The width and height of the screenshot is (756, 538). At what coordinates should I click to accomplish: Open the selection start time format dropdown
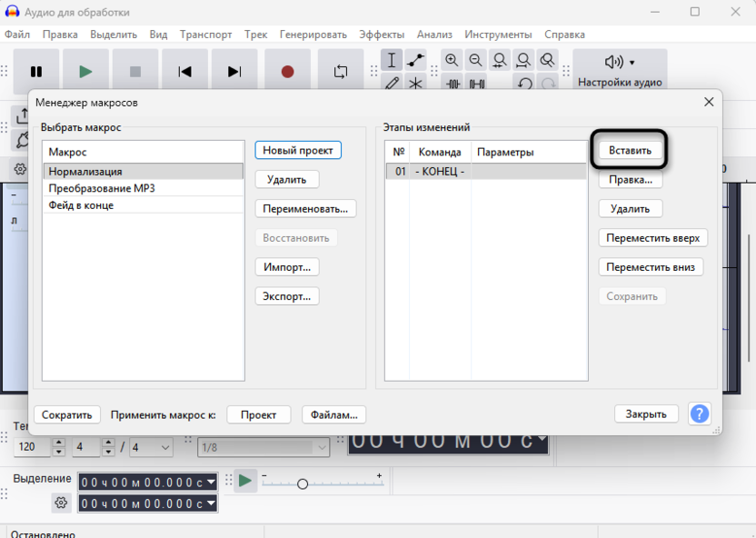click(212, 482)
